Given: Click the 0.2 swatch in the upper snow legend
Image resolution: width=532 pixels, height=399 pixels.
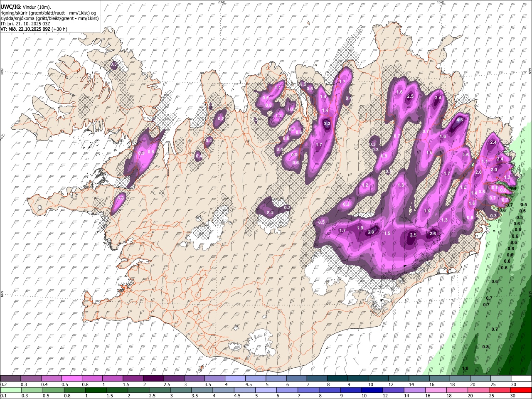Looking at the screenshot, I should pyautogui.click(x=10, y=378).
